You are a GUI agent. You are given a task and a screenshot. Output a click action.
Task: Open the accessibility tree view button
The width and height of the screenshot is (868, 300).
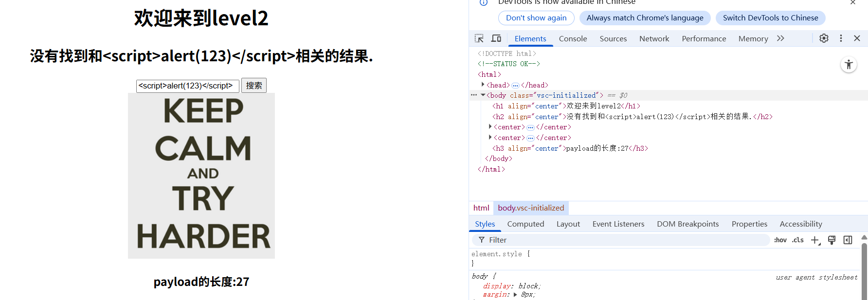point(849,65)
